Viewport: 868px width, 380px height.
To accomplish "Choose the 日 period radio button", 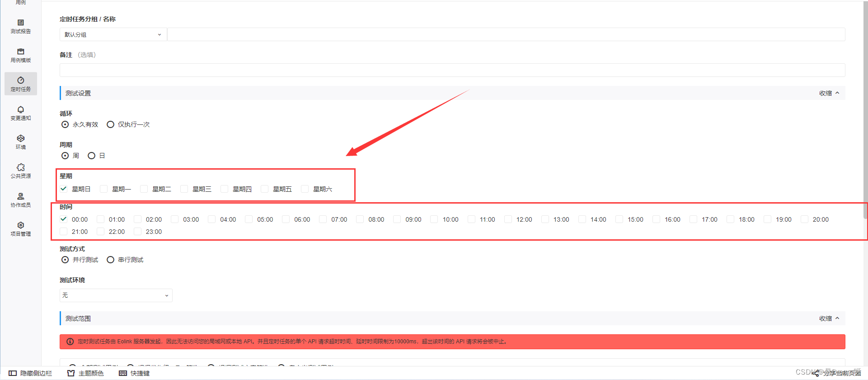I will (91, 156).
